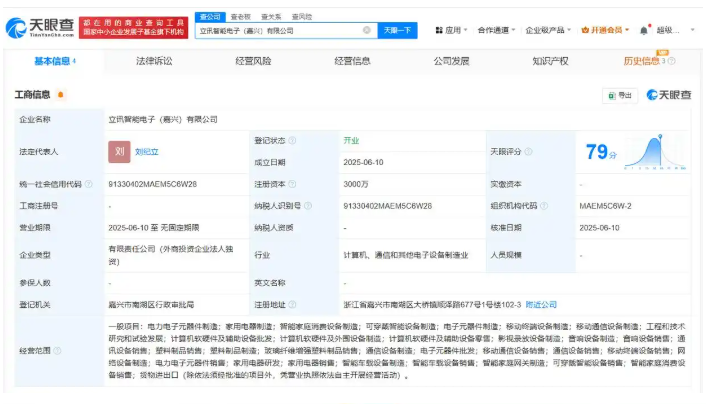Expand the 超级 user account menu

pos(675,30)
